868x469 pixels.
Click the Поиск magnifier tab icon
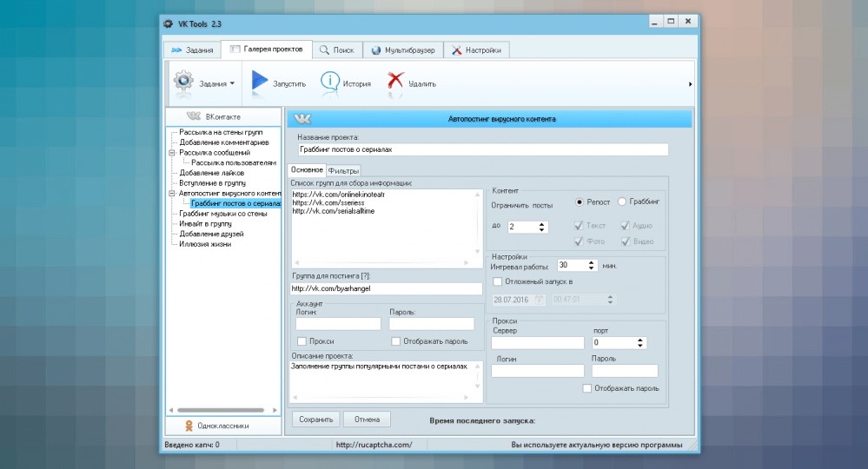(x=324, y=50)
